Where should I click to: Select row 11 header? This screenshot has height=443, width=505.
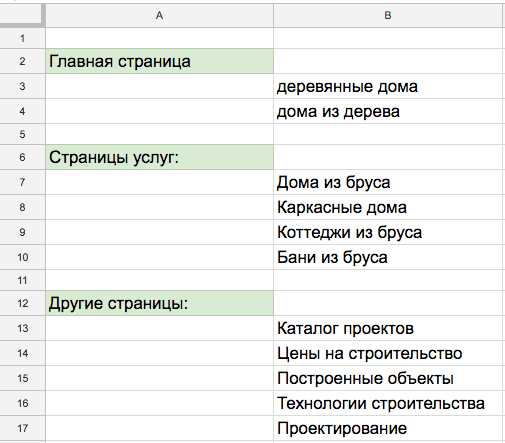coord(22,280)
